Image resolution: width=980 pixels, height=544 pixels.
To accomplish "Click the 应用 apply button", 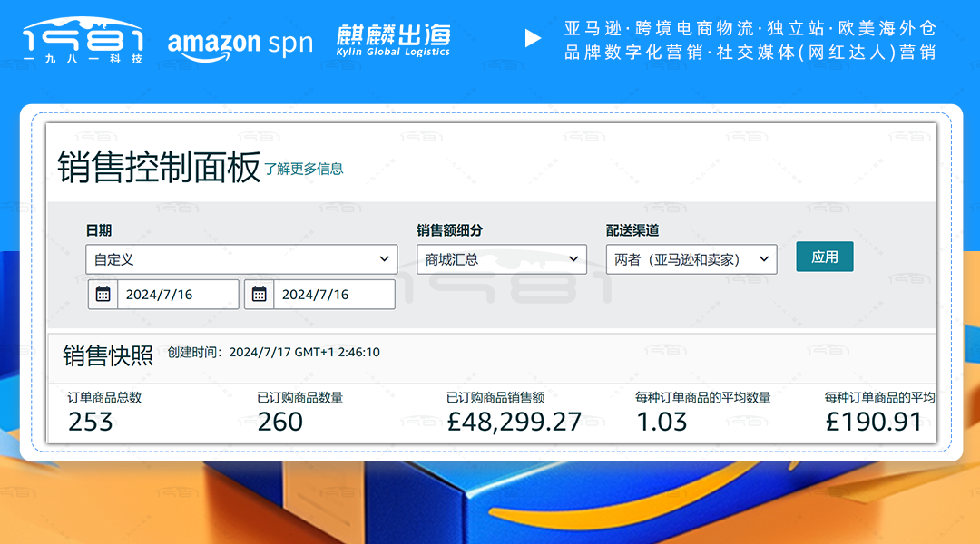I will point(824,257).
